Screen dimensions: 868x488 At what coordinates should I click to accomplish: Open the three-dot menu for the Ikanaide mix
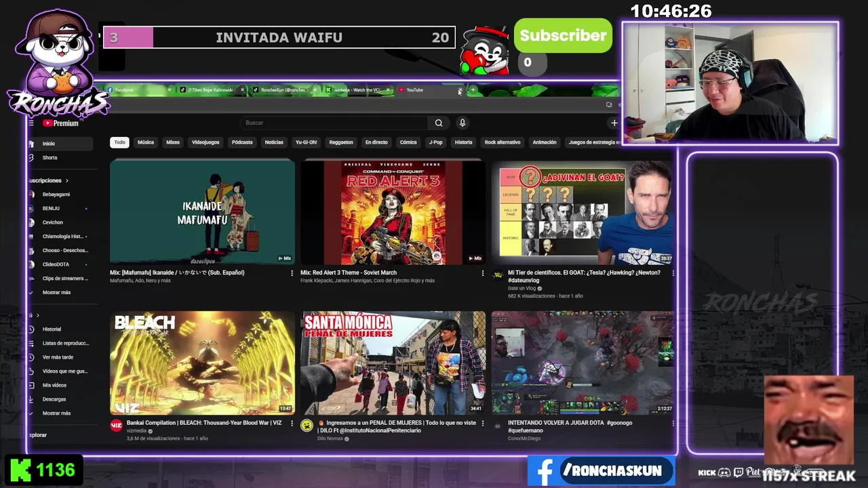[x=292, y=273]
